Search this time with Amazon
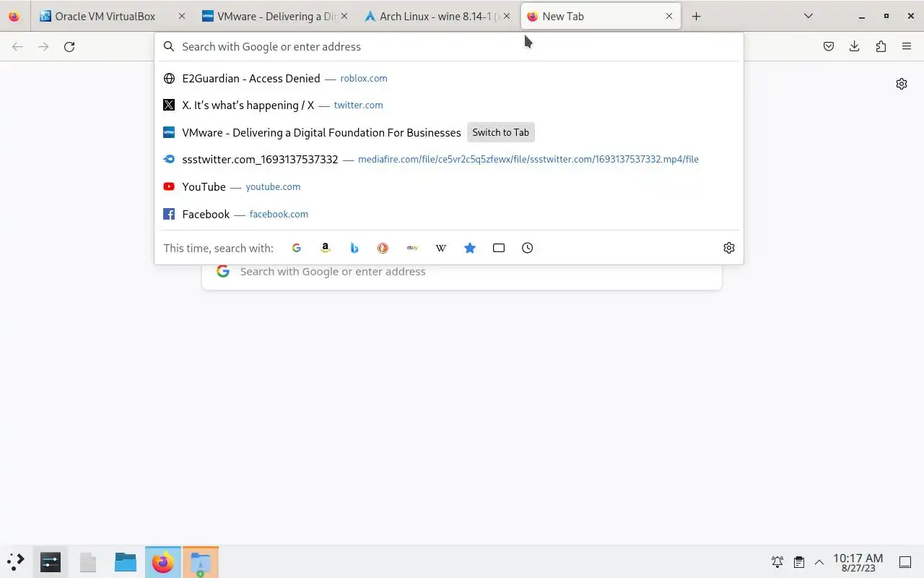This screenshot has height=578, width=924. 326,248
